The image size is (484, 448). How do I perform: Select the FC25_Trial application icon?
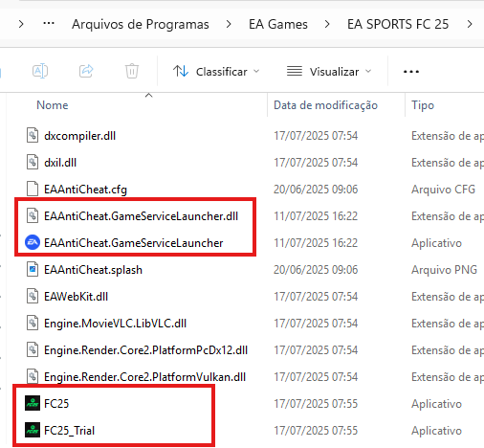coord(33,430)
